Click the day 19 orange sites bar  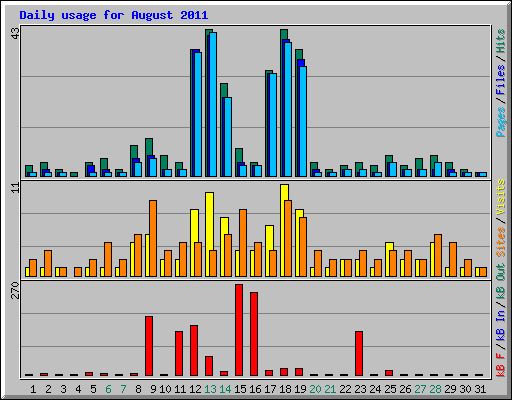[x=303, y=247]
